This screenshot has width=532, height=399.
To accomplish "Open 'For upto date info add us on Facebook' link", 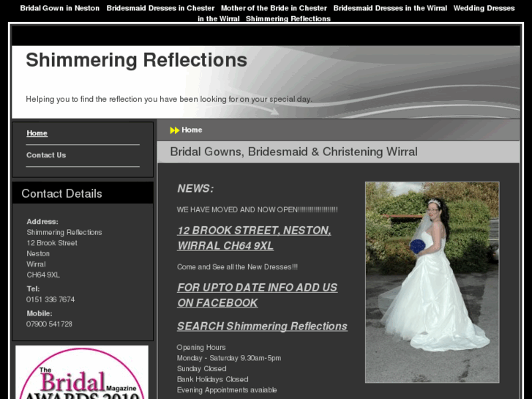I will pos(257,295).
